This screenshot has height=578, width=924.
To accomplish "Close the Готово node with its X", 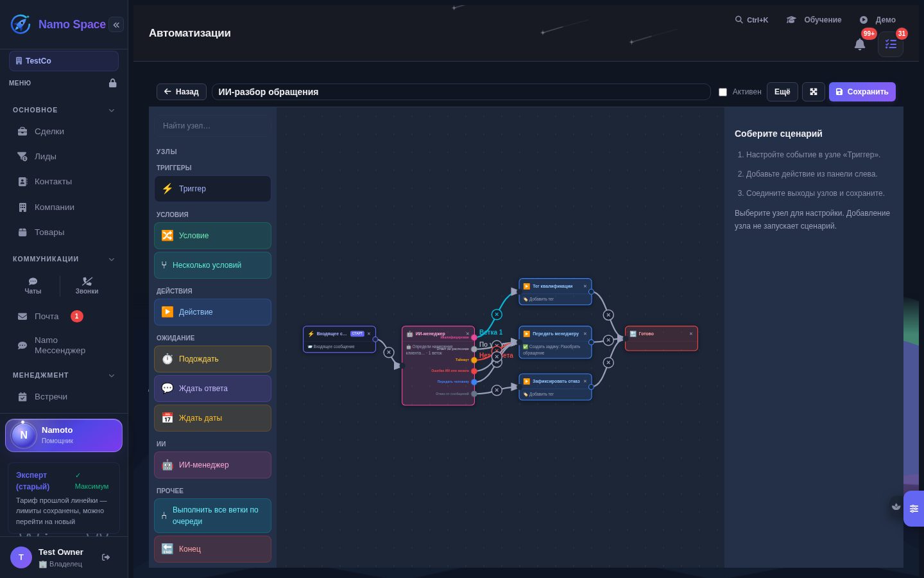I will (x=691, y=334).
